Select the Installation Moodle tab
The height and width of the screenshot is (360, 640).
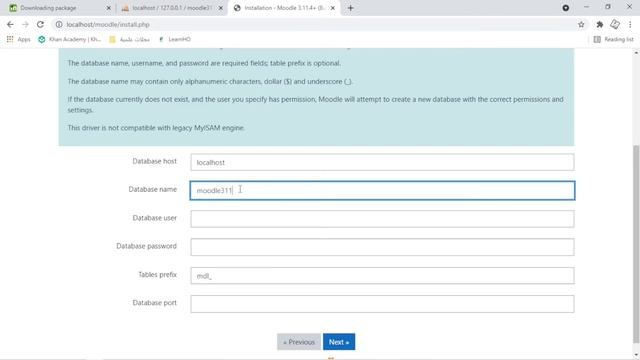coord(284,8)
